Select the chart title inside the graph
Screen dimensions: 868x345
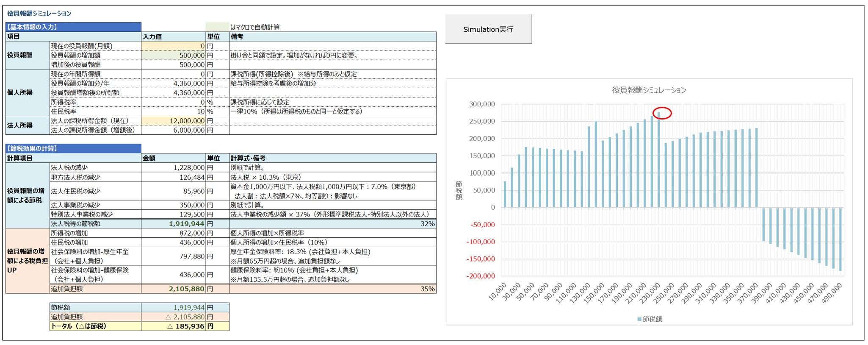pos(649,90)
